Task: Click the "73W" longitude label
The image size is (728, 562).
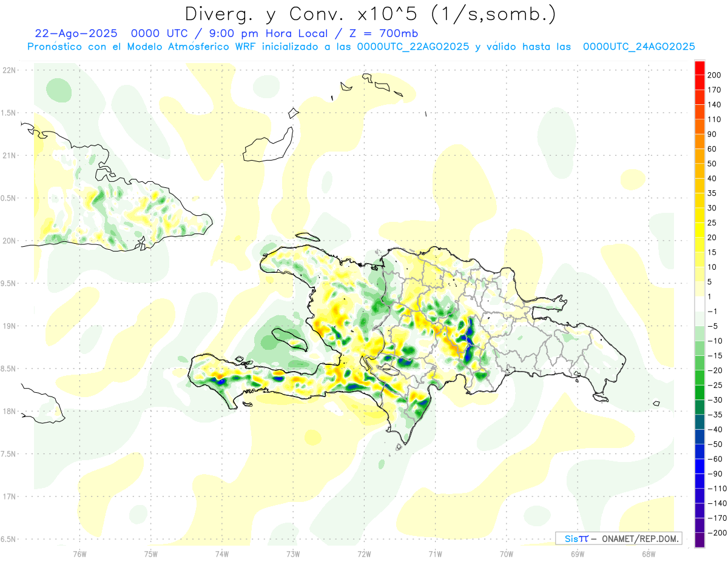Action: tap(293, 554)
